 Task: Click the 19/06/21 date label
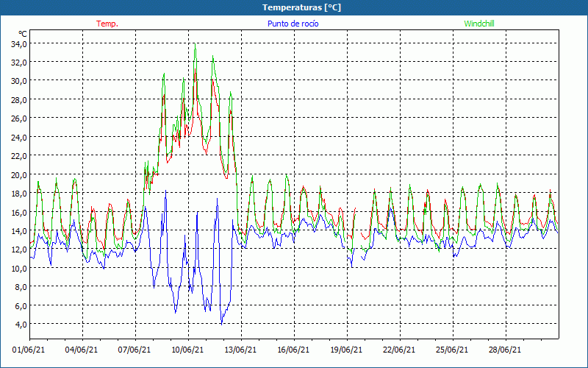pos(346,350)
